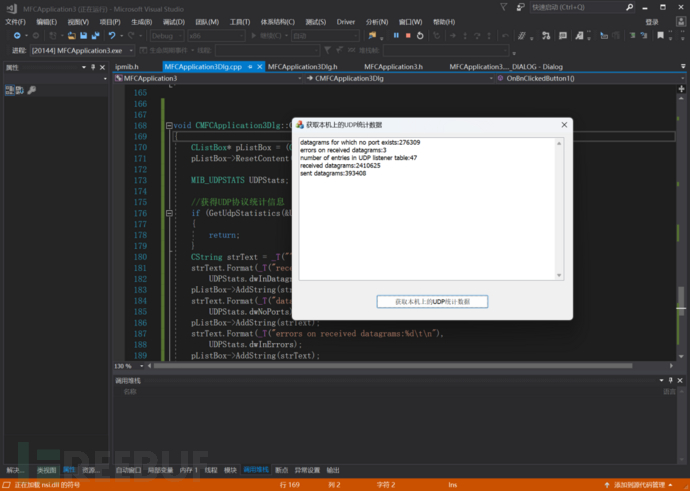Select the 断点 tab at bottom

click(x=282, y=469)
